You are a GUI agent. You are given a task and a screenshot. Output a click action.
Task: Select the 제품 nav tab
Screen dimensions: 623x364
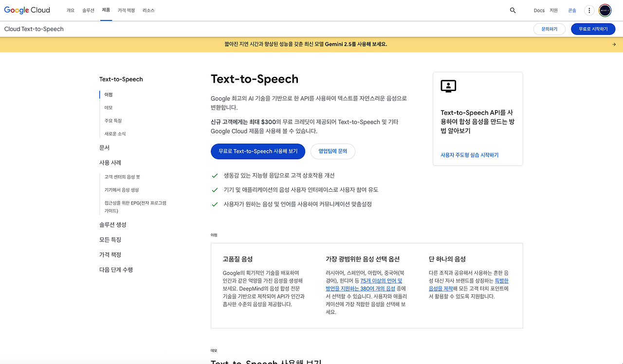click(x=106, y=10)
